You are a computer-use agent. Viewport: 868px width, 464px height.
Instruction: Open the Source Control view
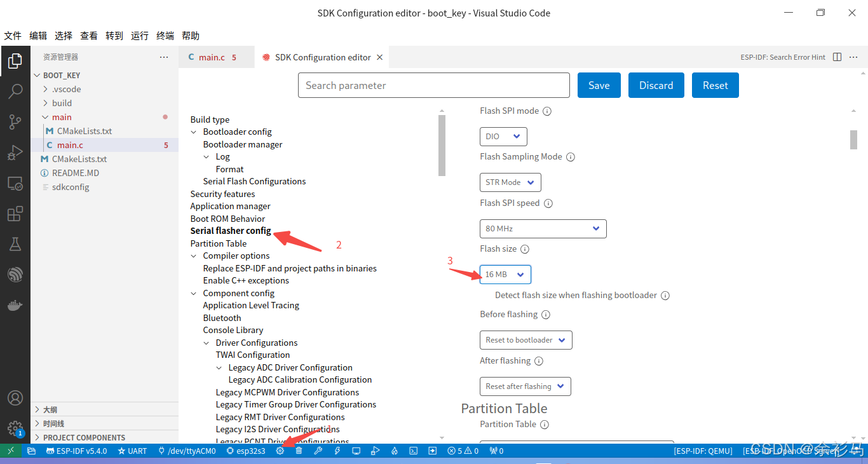[15, 122]
